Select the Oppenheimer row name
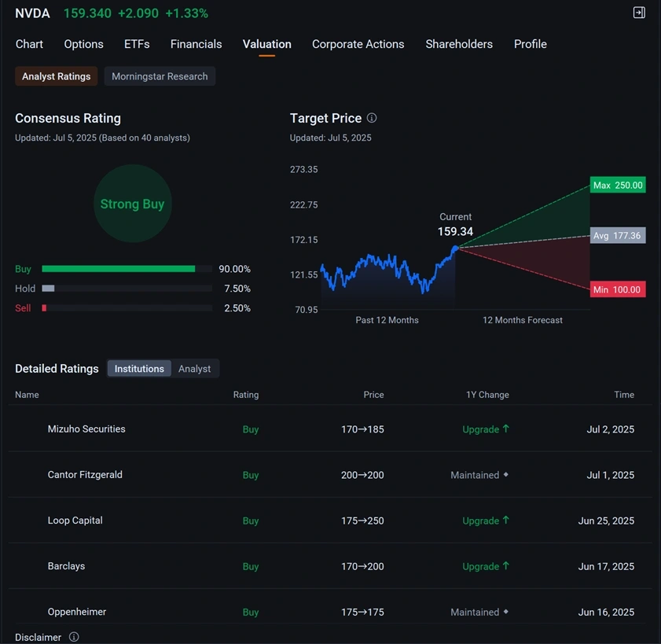Screen dimensions: 661x644 coord(77,612)
